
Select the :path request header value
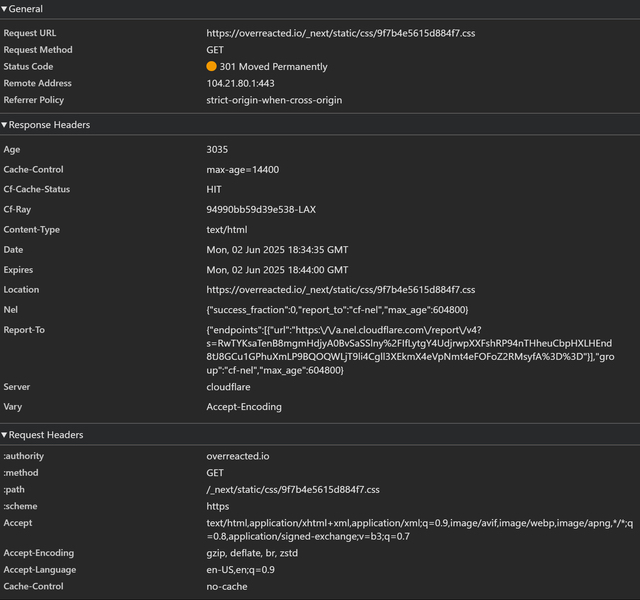(x=293, y=490)
